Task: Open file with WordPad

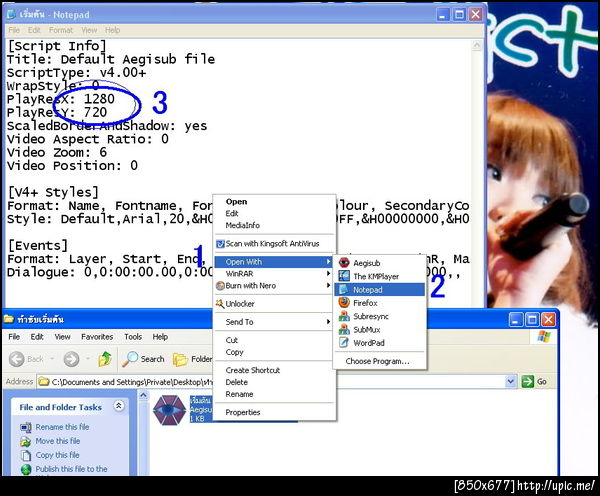Action: click(x=380, y=343)
